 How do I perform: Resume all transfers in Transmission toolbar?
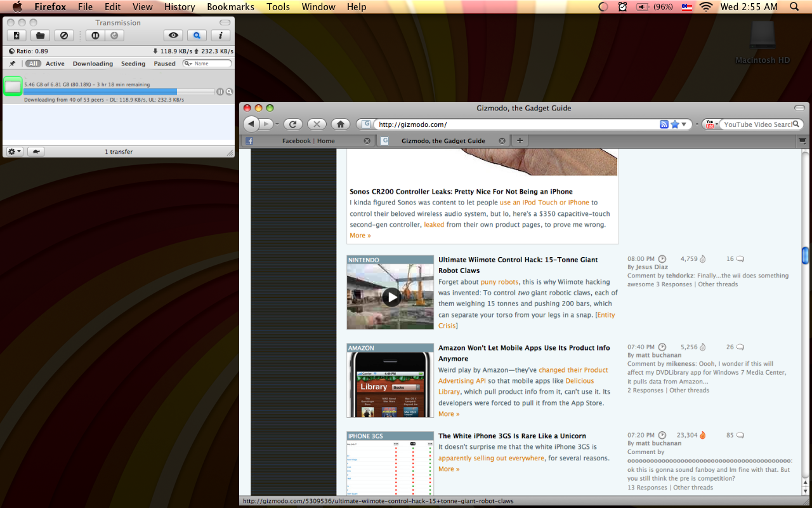[114, 36]
